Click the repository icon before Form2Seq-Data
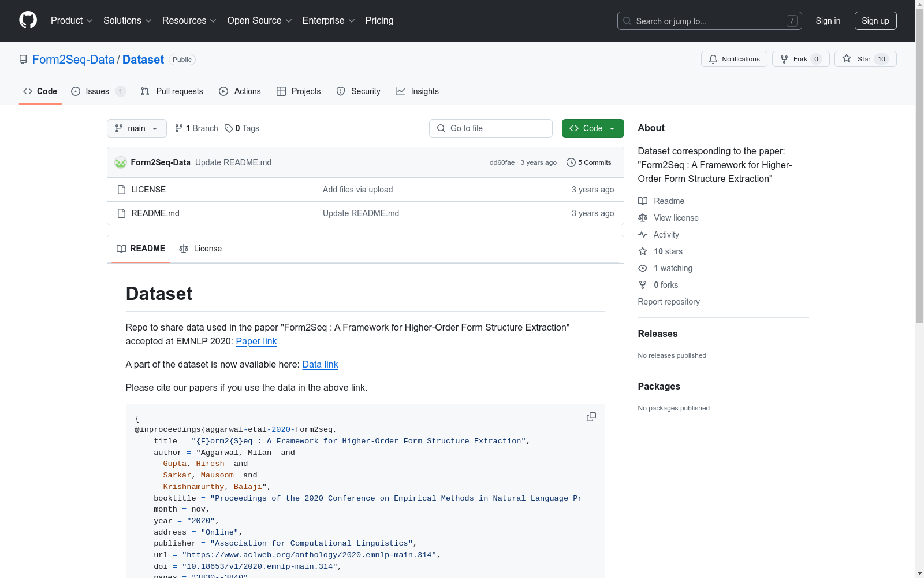 pos(23,60)
